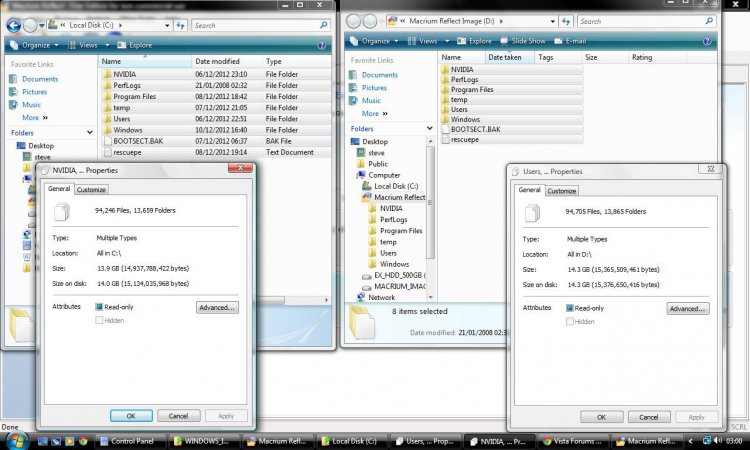Toggle Read-only checkbox in Users Properties
Screen dimensions: 750x450
click(570, 308)
